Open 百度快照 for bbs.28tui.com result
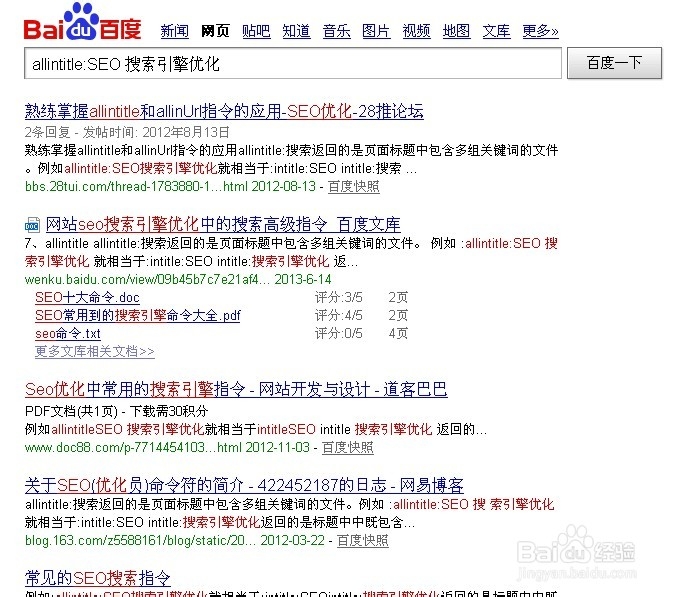The width and height of the screenshot is (675, 597). tap(354, 186)
